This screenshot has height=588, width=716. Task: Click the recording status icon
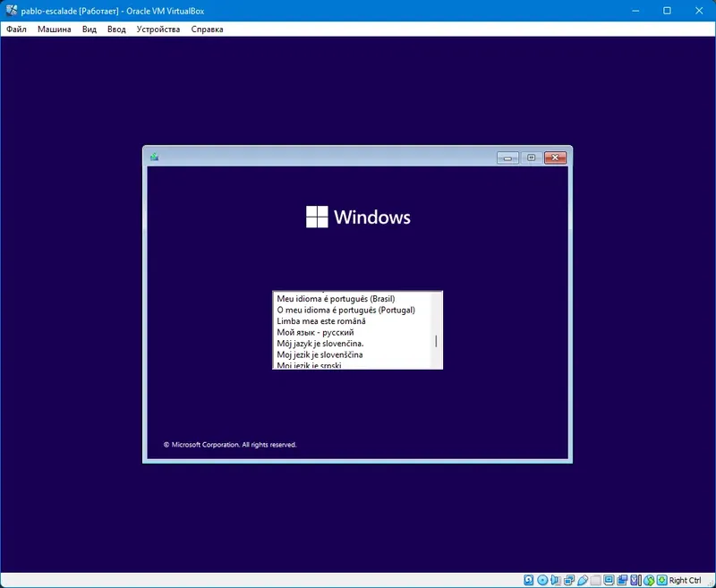coord(621,580)
